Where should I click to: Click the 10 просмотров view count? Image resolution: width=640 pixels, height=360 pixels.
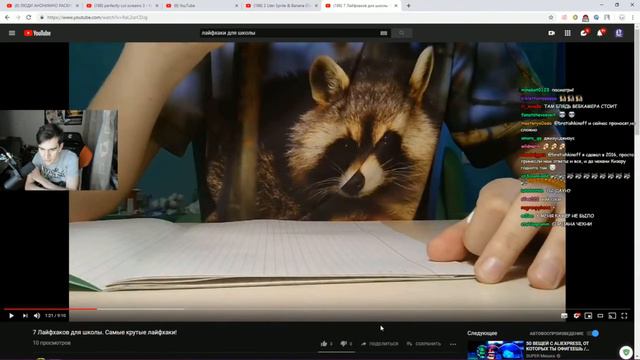51,343
